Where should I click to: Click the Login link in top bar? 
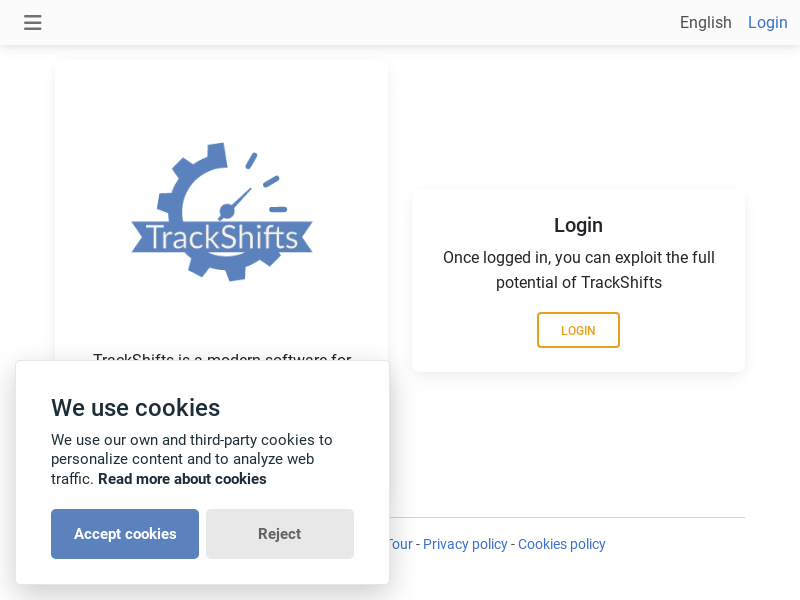point(767,22)
